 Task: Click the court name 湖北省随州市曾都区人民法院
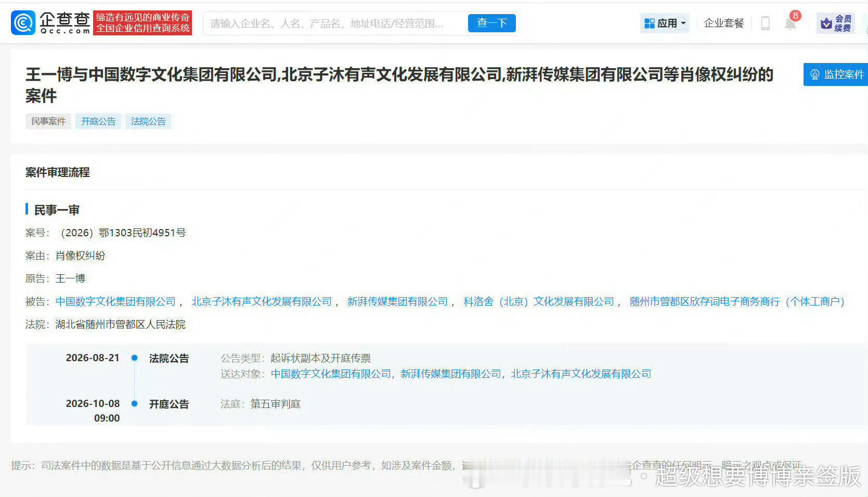121,324
